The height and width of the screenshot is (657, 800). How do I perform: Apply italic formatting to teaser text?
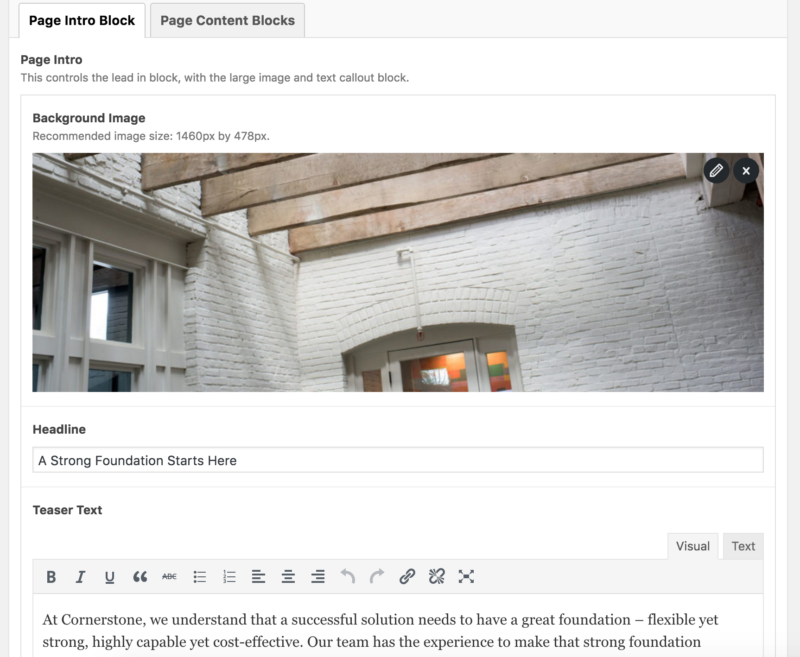tap(80, 577)
